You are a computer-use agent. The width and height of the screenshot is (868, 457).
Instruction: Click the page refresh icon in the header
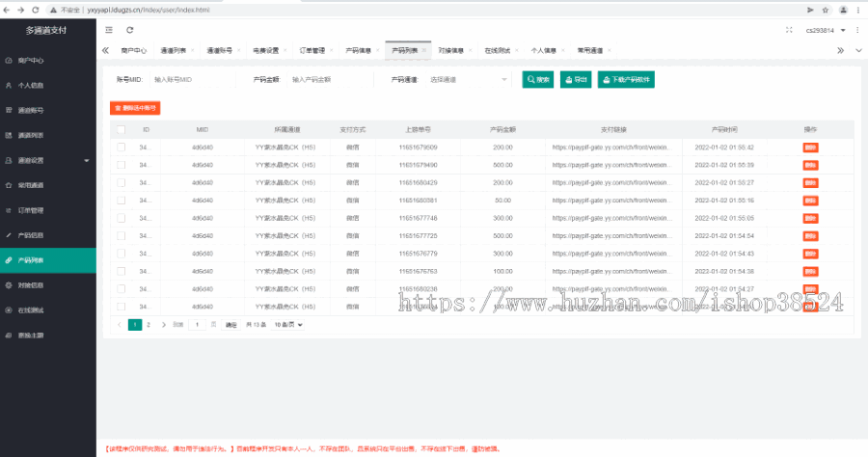coord(129,30)
